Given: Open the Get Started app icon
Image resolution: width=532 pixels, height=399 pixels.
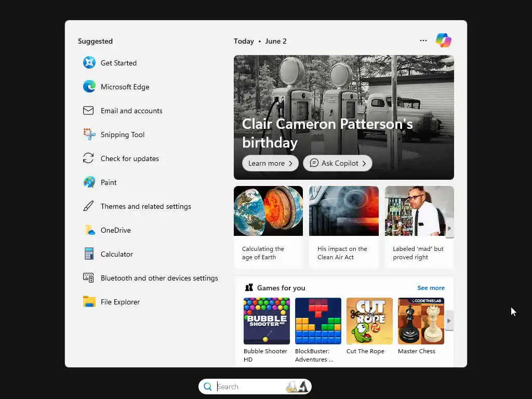Looking at the screenshot, I should tap(89, 63).
